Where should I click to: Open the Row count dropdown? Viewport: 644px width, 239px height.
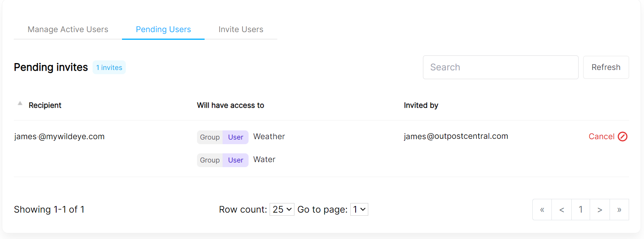tap(282, 210)
